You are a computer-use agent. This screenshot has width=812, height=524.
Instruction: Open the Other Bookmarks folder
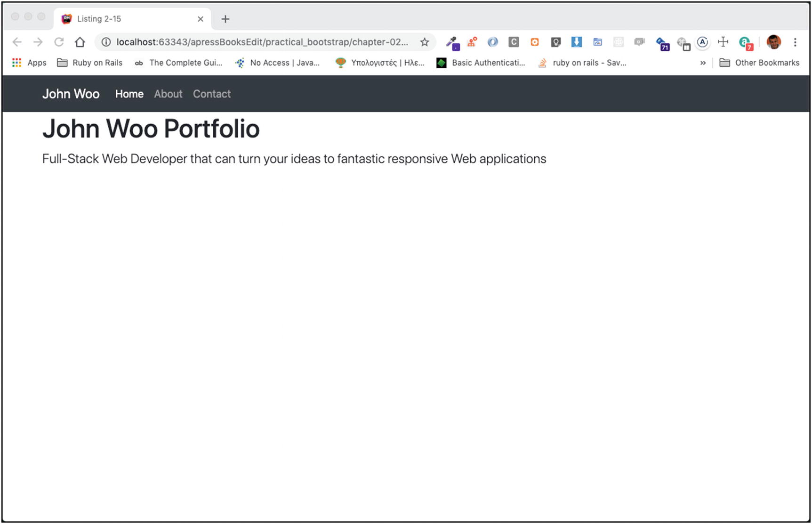click(x=759, y=63)
